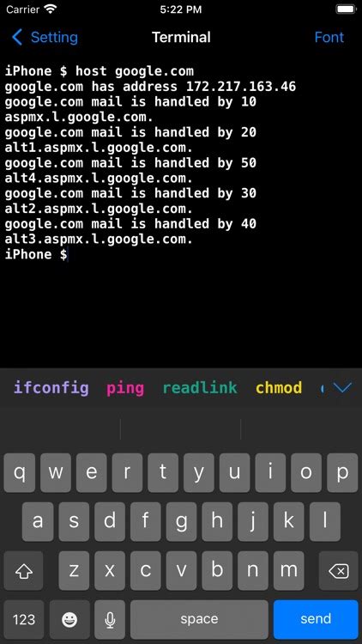Tap the back chevron next to Setting
Screen dimensions: 362x644
[17, 37]
